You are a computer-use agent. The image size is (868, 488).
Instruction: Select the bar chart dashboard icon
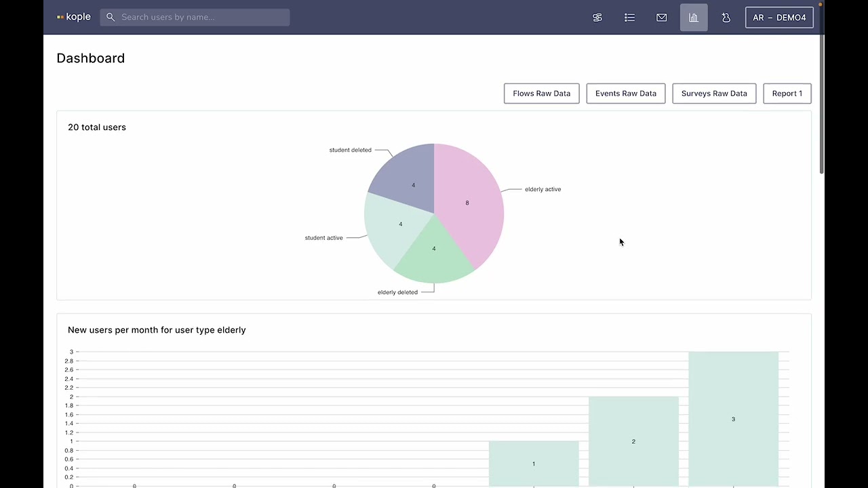pos(694,18)
